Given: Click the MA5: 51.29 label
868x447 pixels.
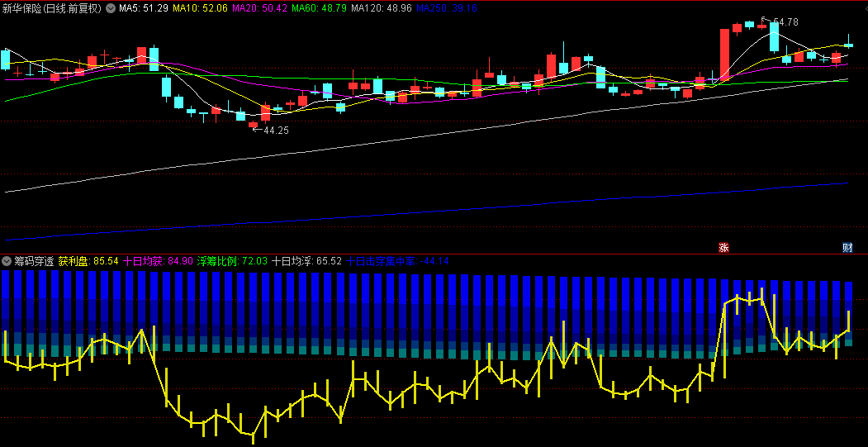Looking at the screenshot, I should coord(144,8).
